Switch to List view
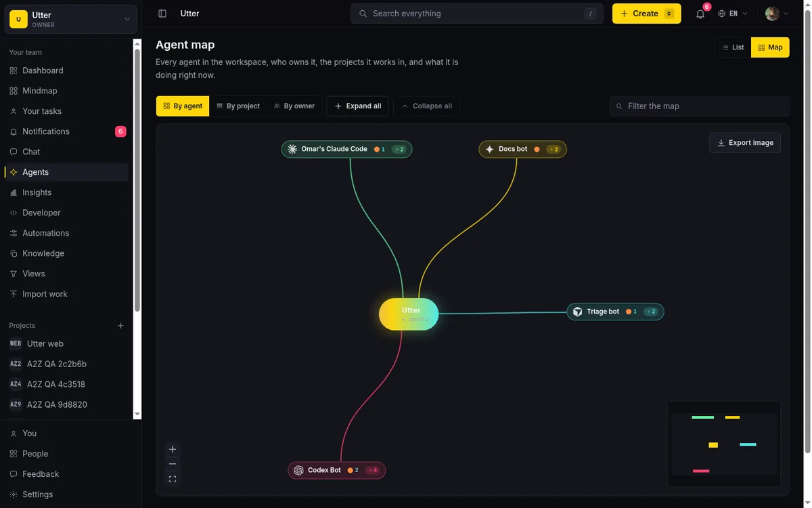Image resolution: width=812 pixels, height=508 pixels. point(733,47)
